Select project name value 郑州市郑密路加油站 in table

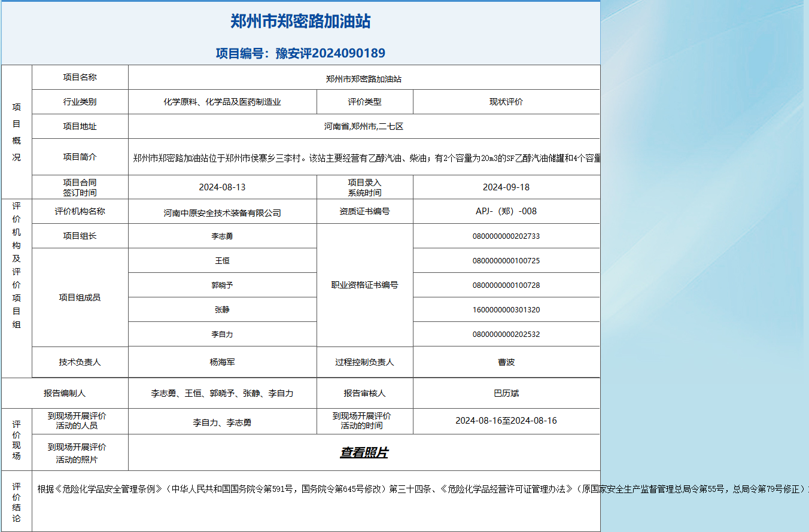click(364, 79)
